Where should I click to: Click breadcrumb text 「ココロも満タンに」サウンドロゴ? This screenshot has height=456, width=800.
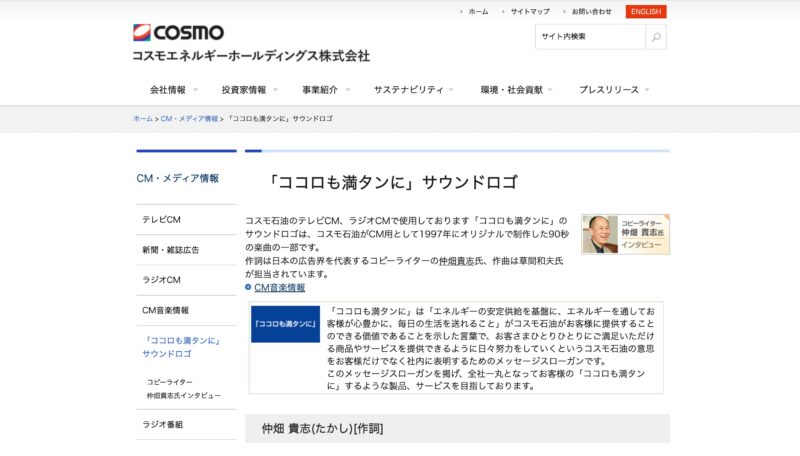(x=280, y=119)
